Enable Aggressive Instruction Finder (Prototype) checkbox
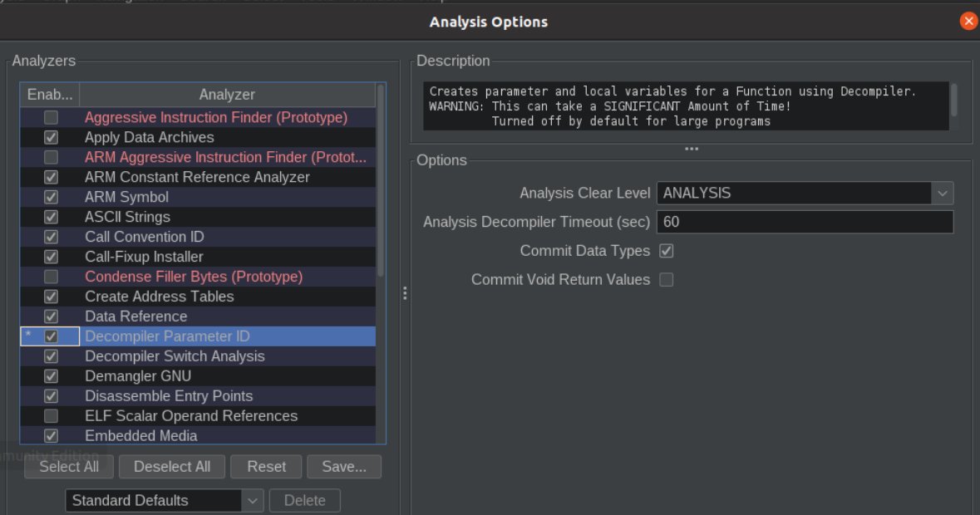Viewport: 980px width, 515px height. [x=52, y=117]
